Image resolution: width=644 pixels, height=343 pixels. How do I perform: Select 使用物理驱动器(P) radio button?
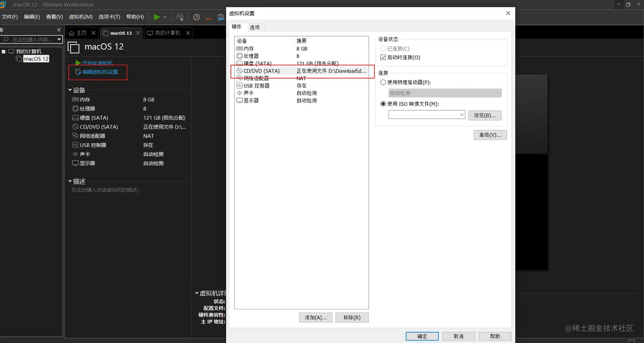[383, 82]
